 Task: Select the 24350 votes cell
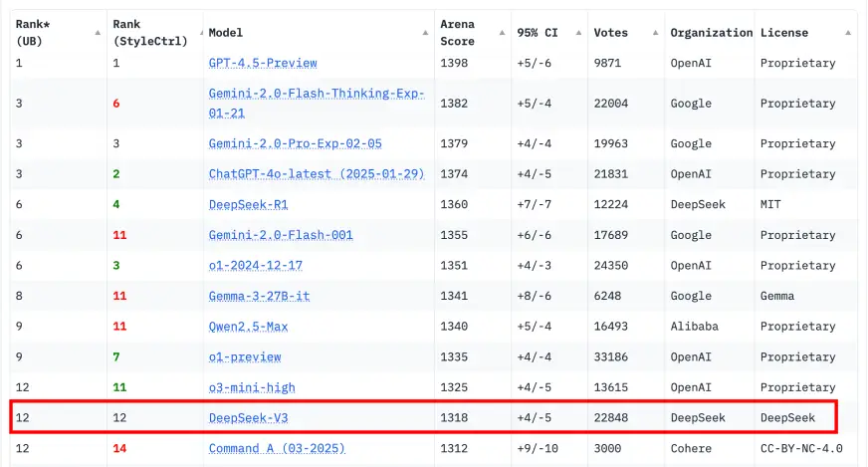(x=611, y=265)
